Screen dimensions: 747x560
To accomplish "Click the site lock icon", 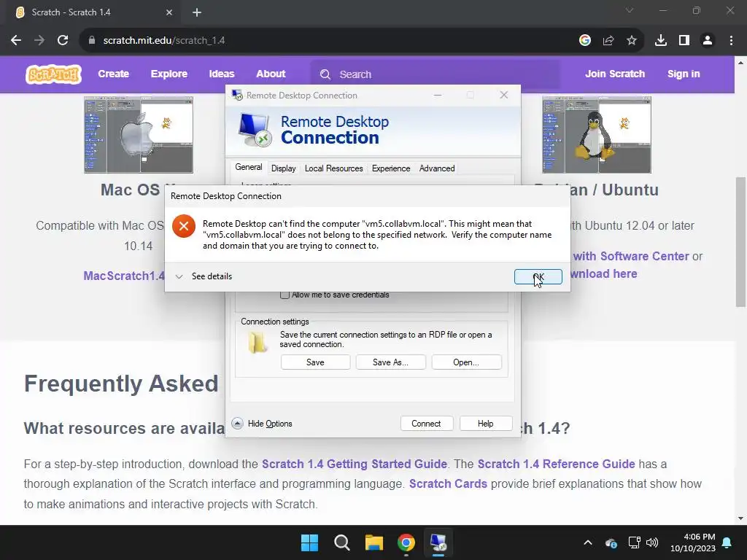I will click(91, 41).
